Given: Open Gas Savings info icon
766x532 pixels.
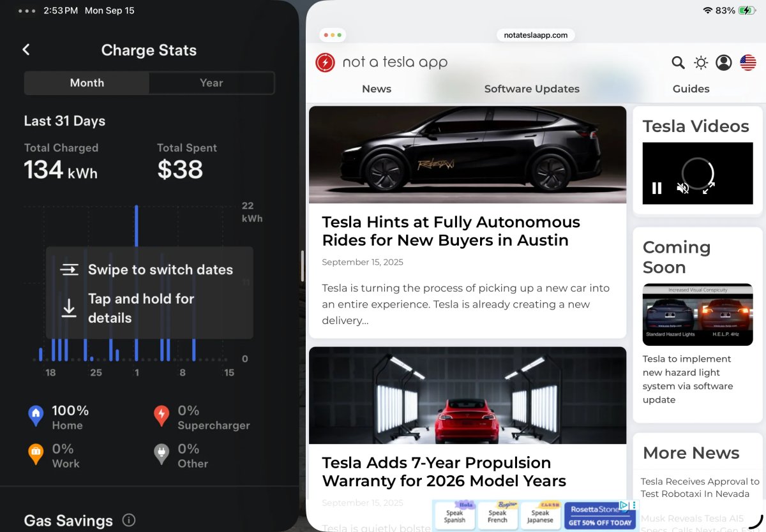Looking at the screenshot, I should [128, 521].
